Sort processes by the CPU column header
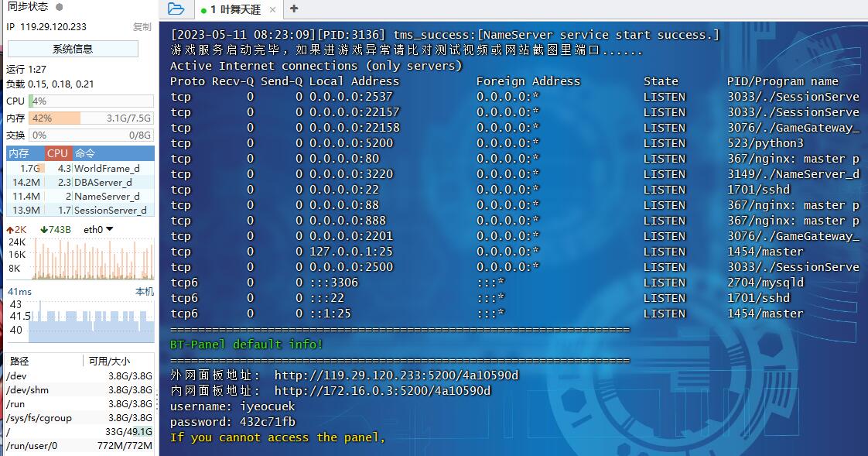This screenshot has height=456, width=868. click(57, 153)
